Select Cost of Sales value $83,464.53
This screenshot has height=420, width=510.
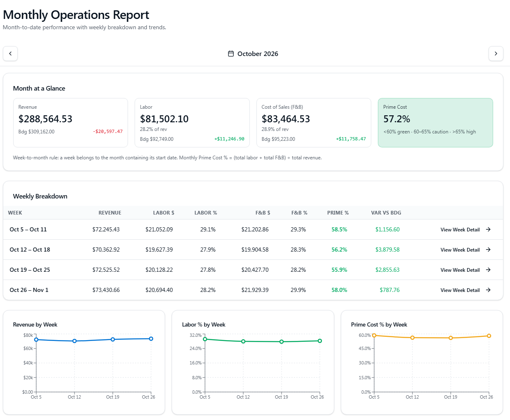click(286, 119)
